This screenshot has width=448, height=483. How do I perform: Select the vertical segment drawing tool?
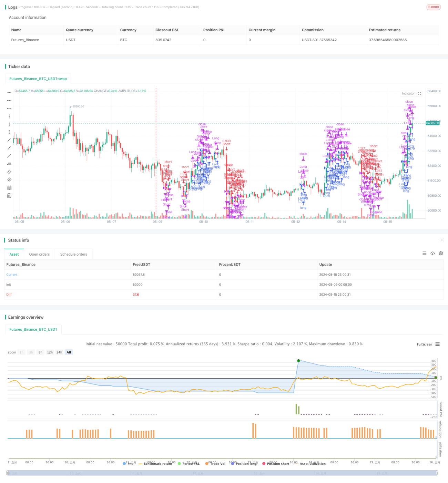[x=9, y=132]
